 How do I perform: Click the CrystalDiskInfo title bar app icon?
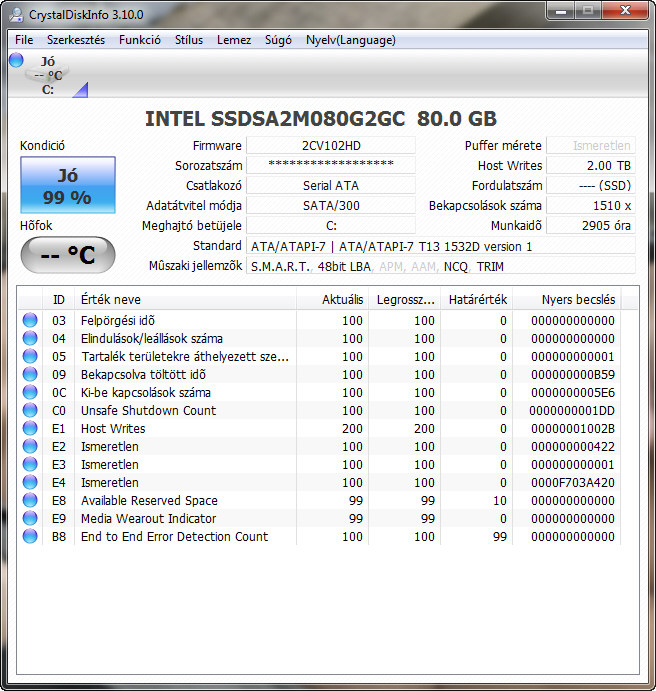[x=16, y=15]
